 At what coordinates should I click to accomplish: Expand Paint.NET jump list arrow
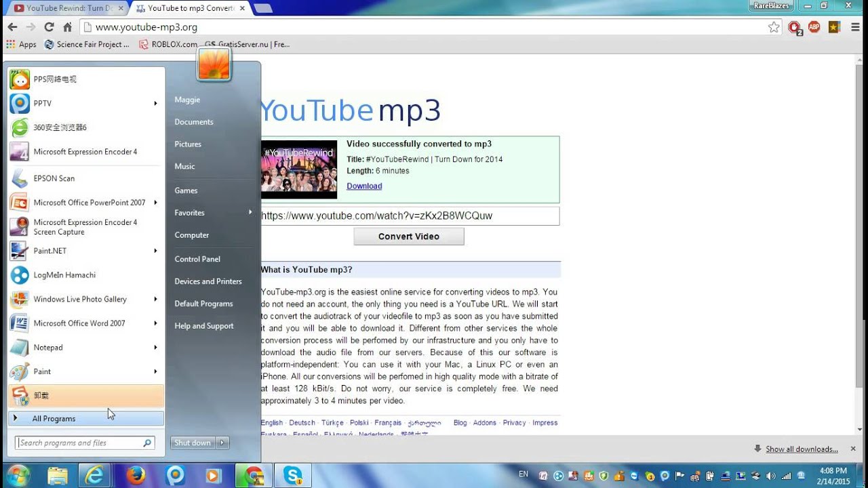click(x=155, y=251)
